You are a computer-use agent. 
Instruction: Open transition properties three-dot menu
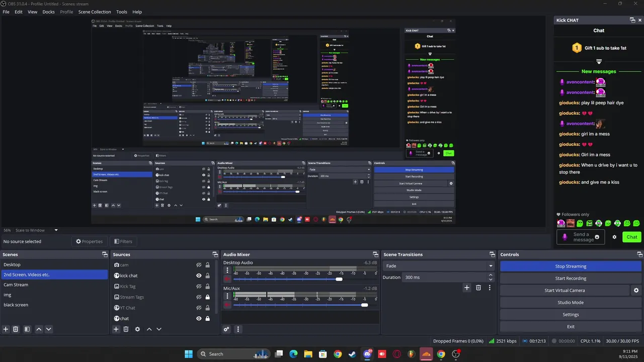(x=490, y=288)
